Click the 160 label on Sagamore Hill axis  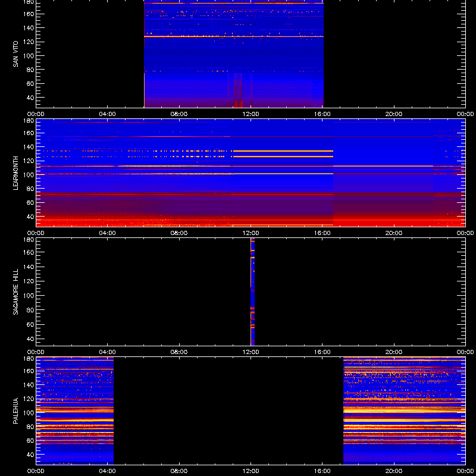pos(29,252)
